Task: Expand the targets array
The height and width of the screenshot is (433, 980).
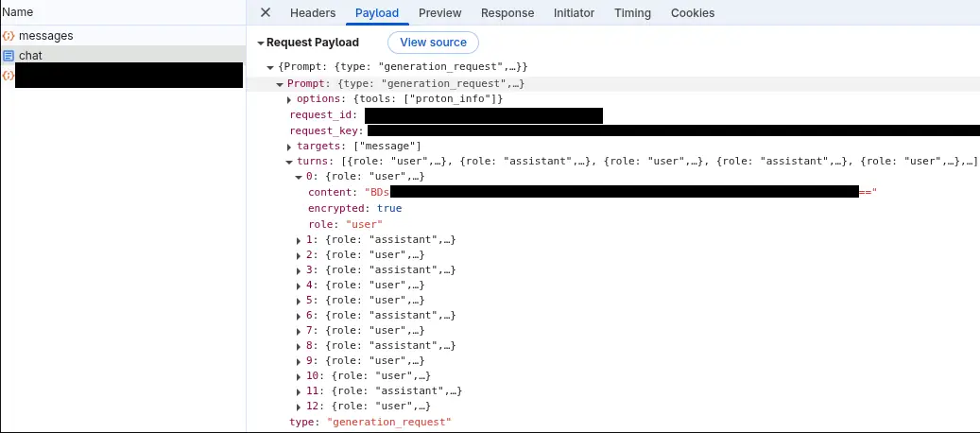Action: tap(289, 147)
